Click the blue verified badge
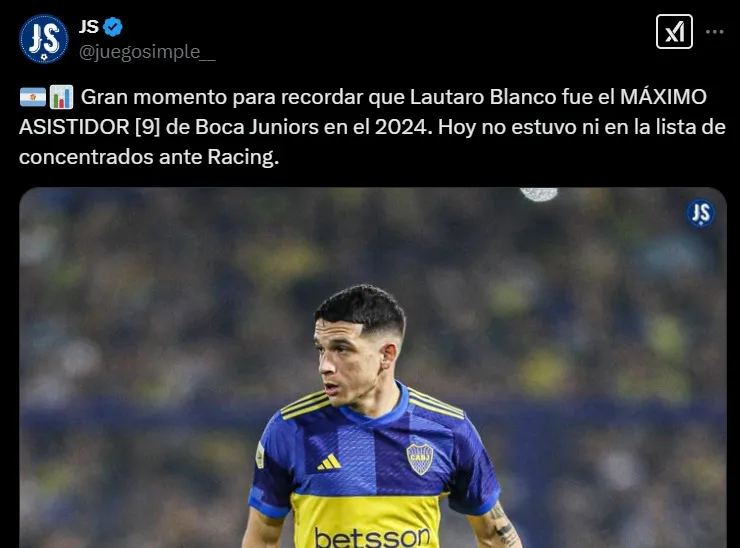Screen dimensions: 740x548 pos(113,27)
